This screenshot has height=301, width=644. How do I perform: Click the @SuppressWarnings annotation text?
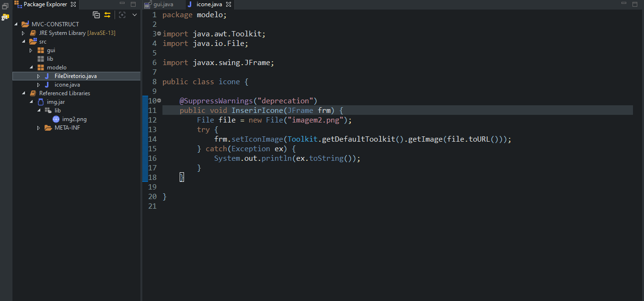[x=249, y=101]
